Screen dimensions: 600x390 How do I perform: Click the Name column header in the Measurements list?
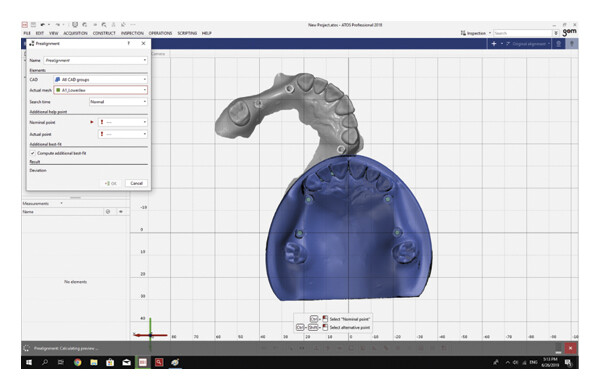28,212
